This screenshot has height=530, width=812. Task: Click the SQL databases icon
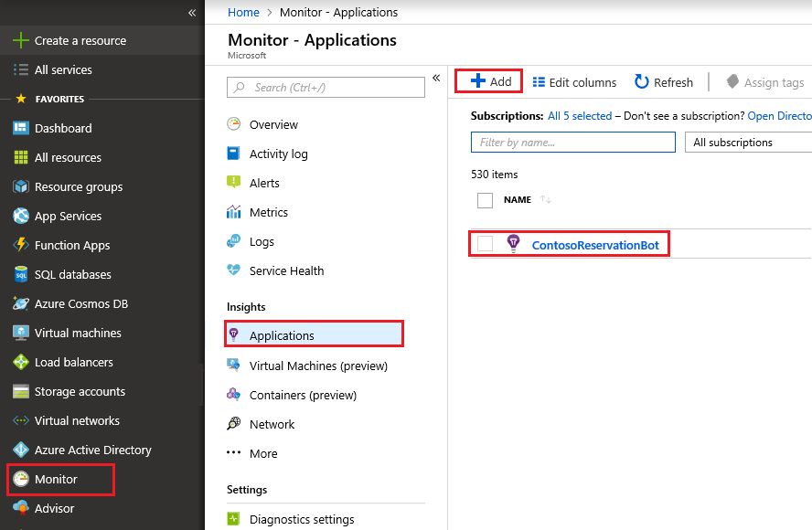21,274
